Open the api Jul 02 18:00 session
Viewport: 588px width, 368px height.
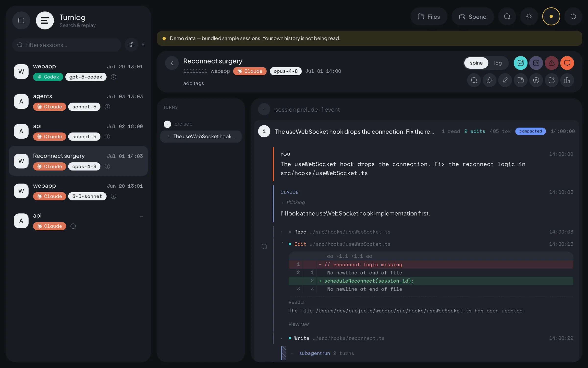point(78,131)
